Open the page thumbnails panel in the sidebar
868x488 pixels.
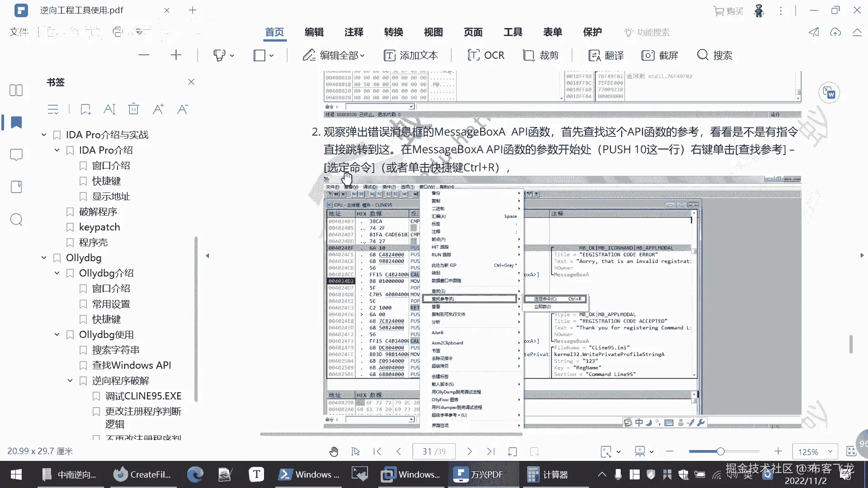[16, 90]
